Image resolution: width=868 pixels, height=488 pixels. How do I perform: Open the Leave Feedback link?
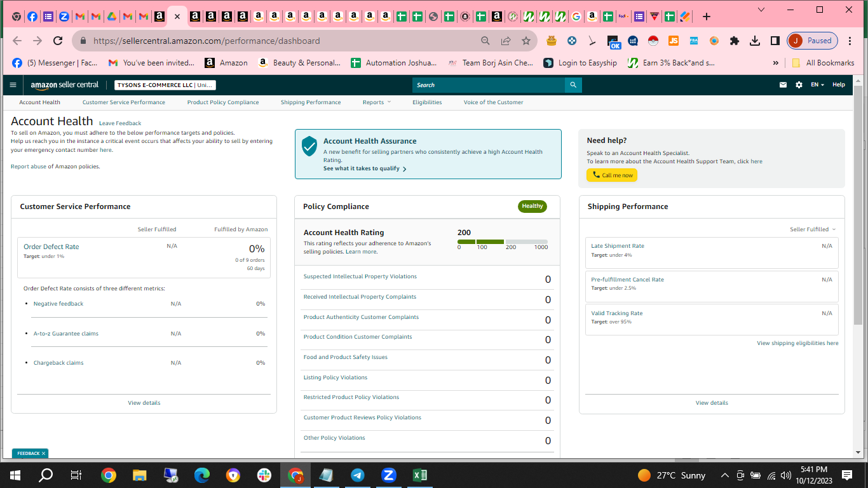pyautogui.click(x=120, y=123)
